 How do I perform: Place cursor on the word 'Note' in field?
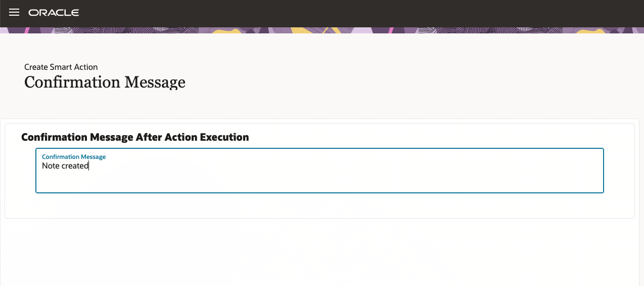point(50,166)
